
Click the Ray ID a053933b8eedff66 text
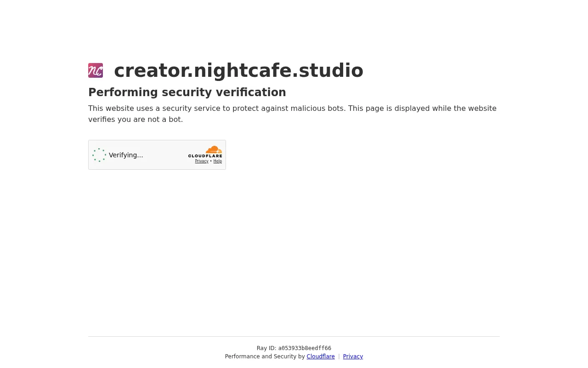click(294, 348)
